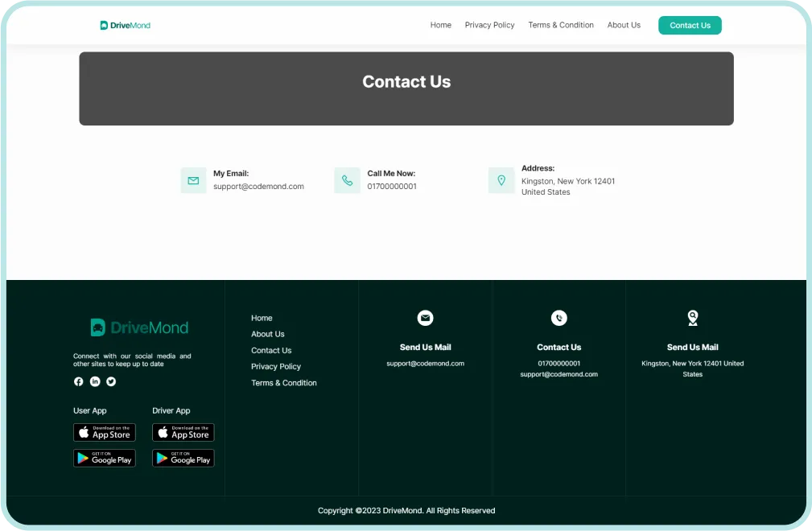This screenshot has width=812, height=531.
Task: Select the phone number under Call Me Now
Action: (x=392, y=187)
